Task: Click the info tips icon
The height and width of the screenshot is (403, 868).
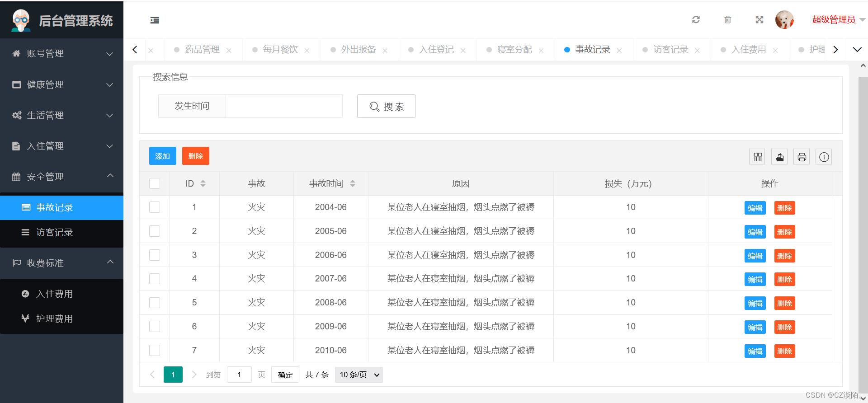Action: 824,157
